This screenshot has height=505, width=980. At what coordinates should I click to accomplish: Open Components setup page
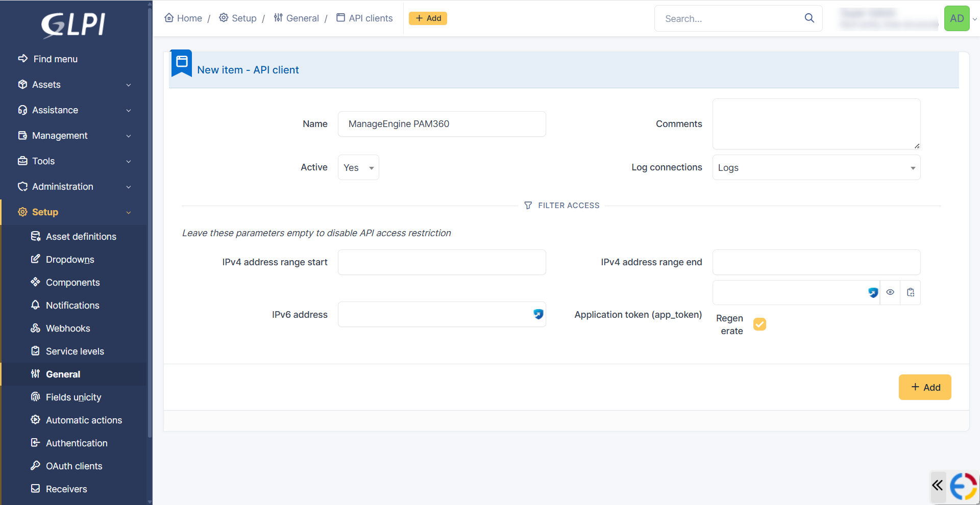point(72,282)
